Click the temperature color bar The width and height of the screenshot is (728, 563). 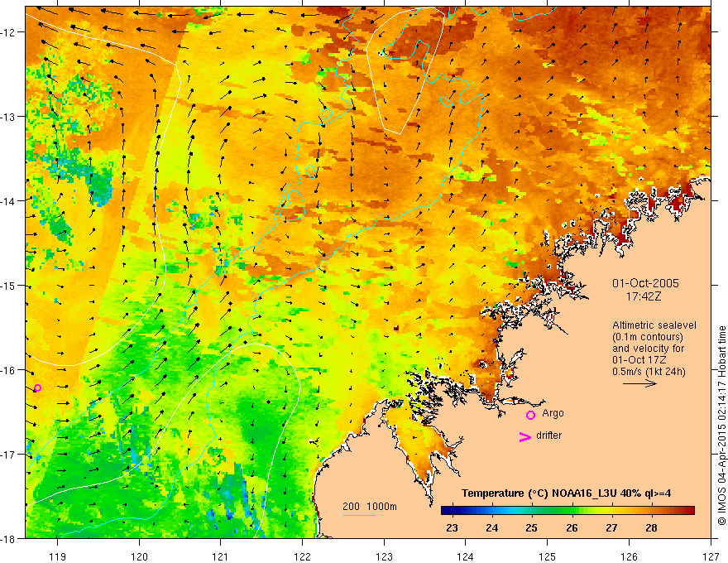coord(568,511)
